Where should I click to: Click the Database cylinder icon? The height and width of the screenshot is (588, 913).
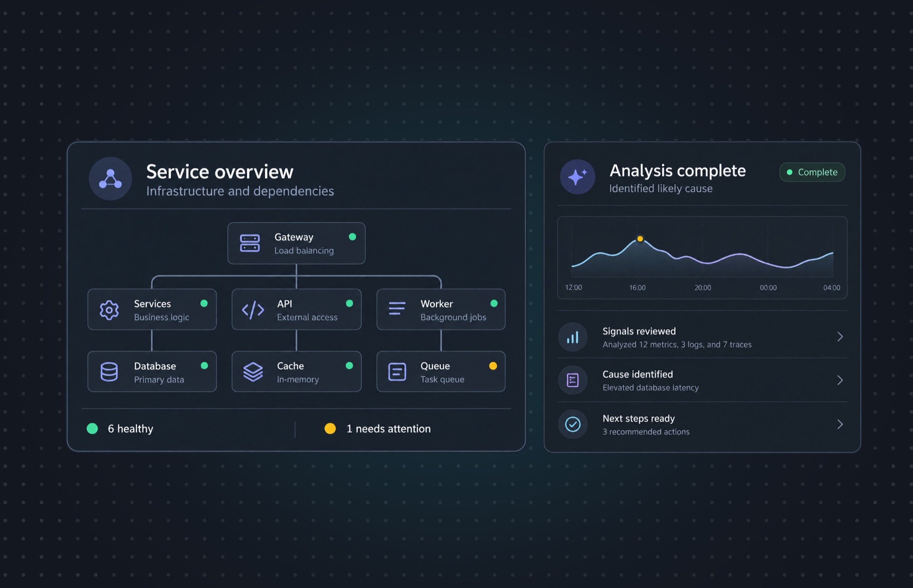(x=109, y=372)
